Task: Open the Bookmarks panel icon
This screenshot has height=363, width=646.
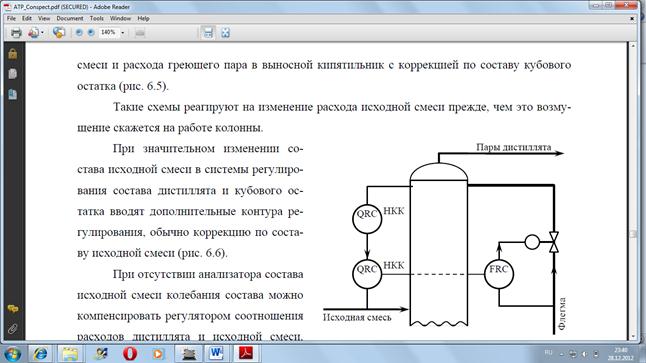Action: click(12, 94)
